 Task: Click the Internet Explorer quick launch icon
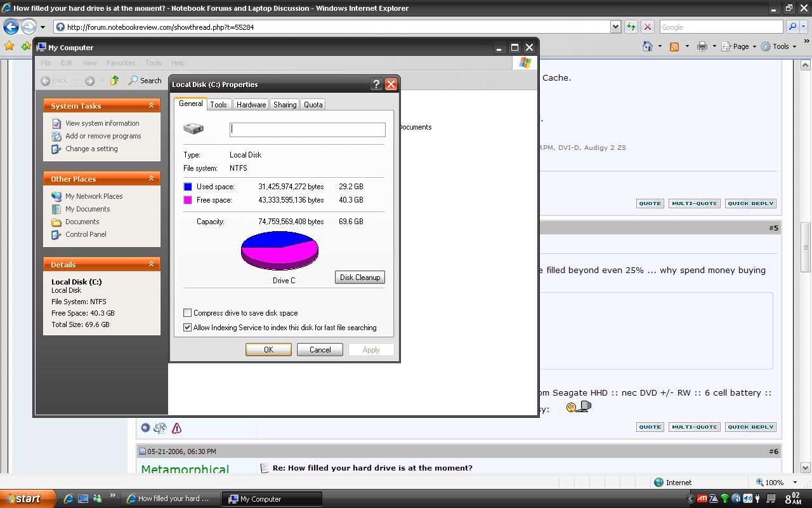tap(69, 498)
